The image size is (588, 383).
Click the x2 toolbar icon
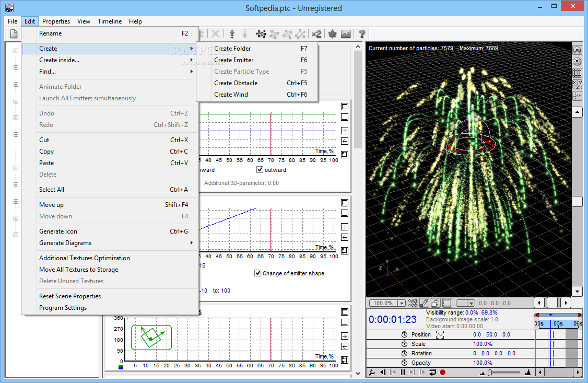[316, 34]
